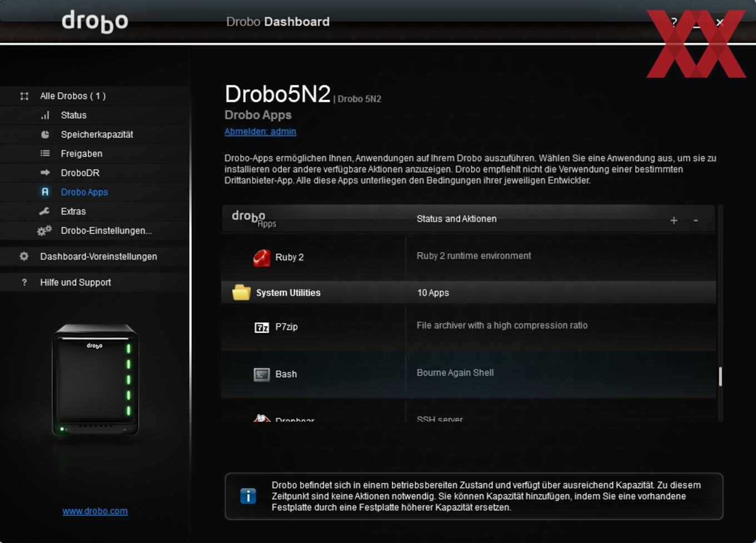Click the Dashboard-Voreinstellungen gear icon
The image size is (756, 543).
24,256
